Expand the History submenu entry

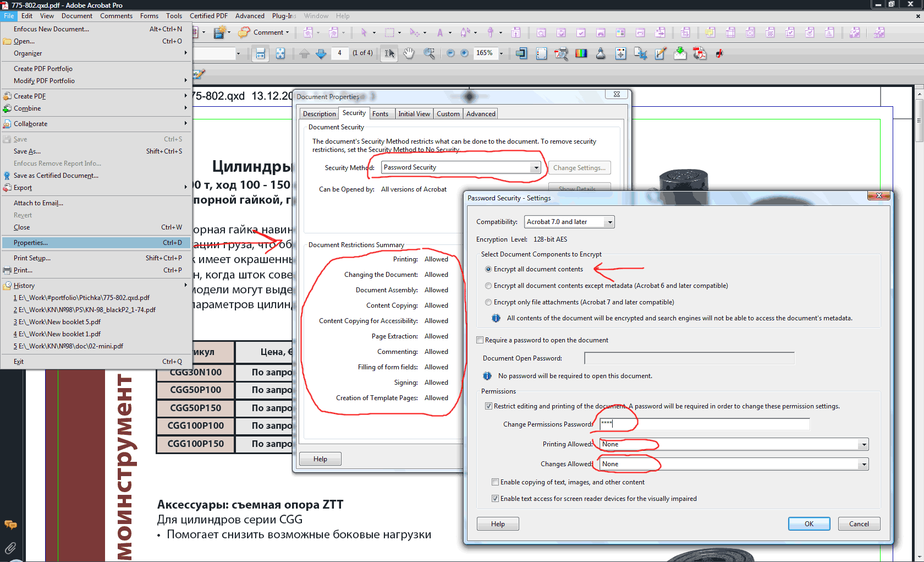click(x=96, y=286)
